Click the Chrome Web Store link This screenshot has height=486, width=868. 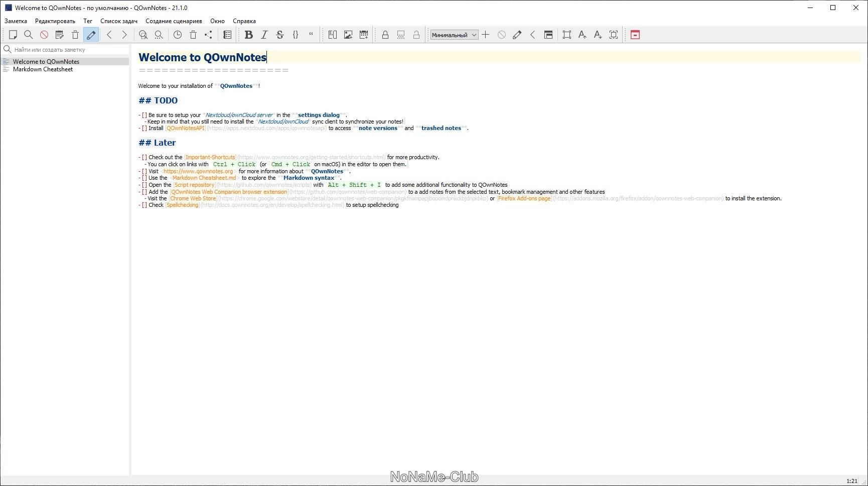(193, 198)
